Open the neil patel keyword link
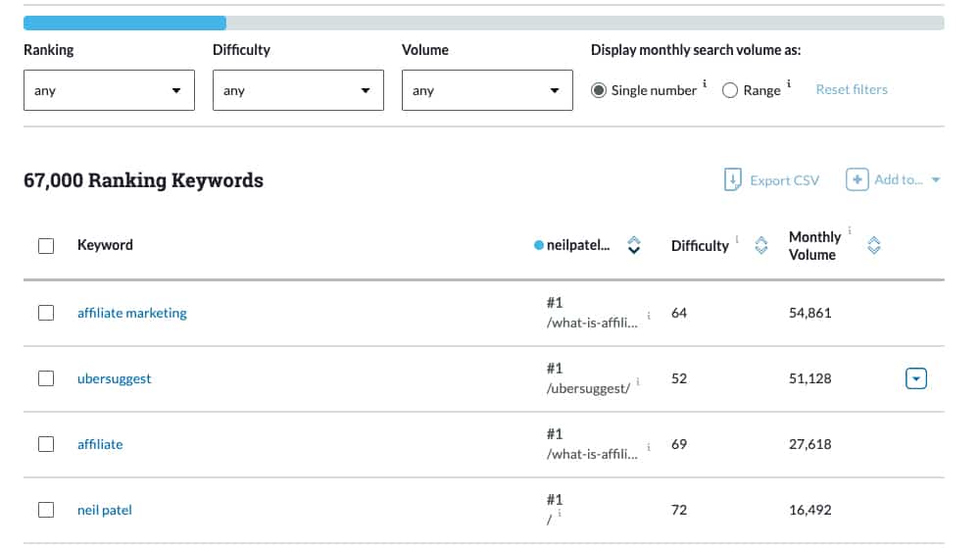980x549 pixels. coord(105,510)
